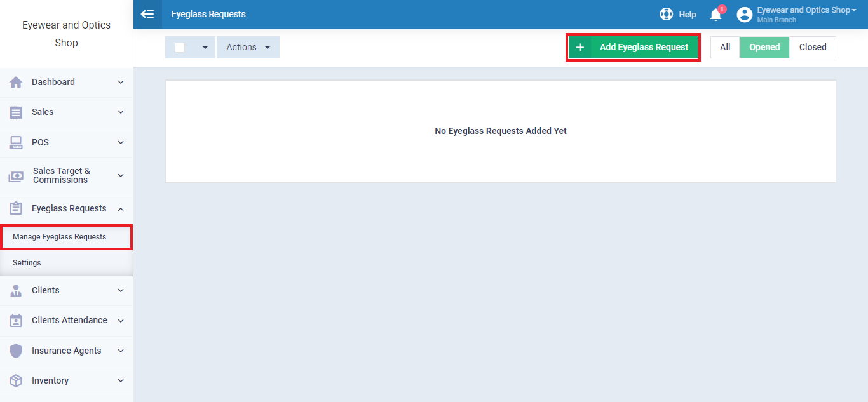868x402 pixels.
Task: Switch to the Closed filter tab
Action: [813, 47]
